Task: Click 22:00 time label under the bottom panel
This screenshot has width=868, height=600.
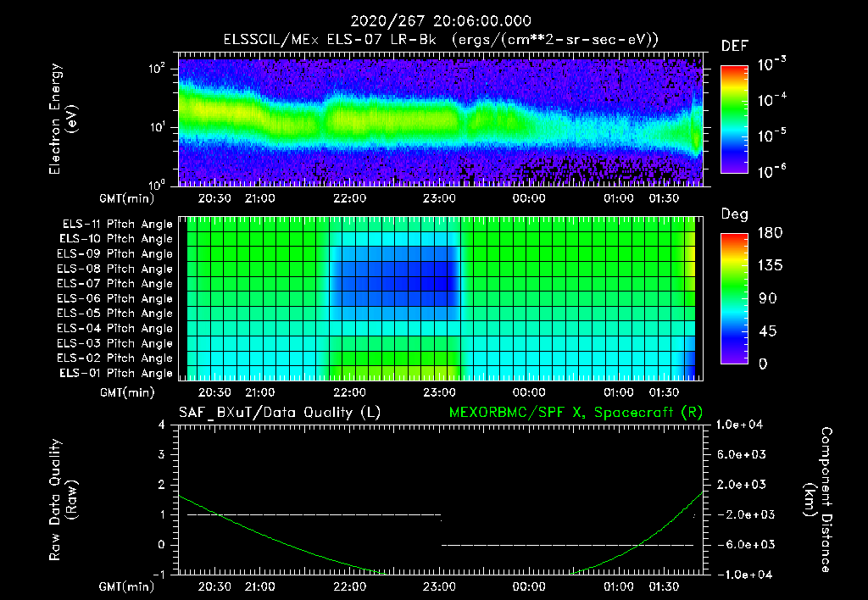Action: (349, 586)
